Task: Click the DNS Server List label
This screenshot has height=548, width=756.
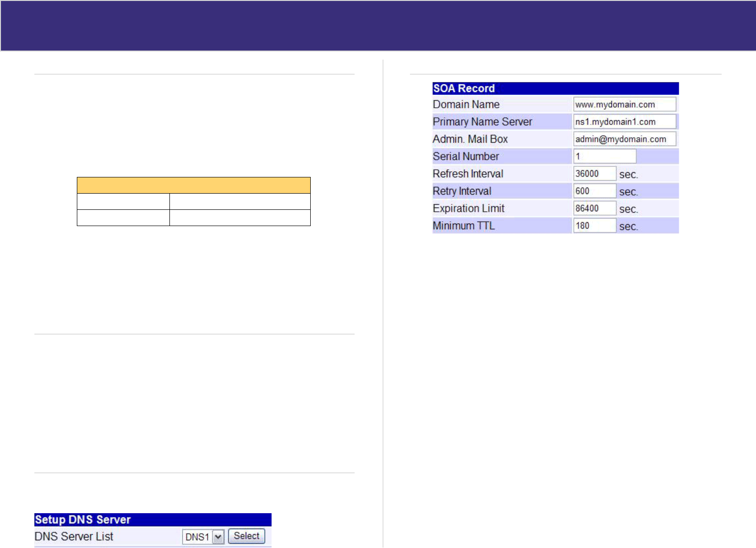Action: point(74,537)
